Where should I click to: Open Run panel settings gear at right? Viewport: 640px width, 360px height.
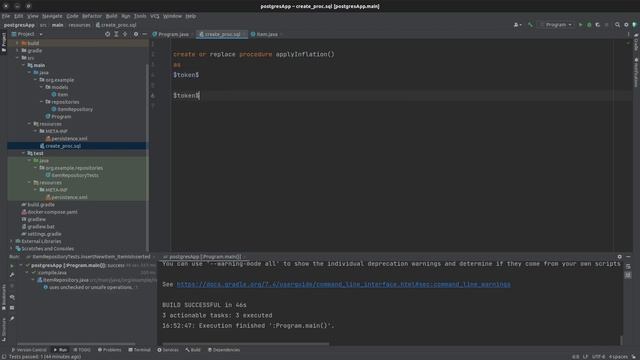620,257
